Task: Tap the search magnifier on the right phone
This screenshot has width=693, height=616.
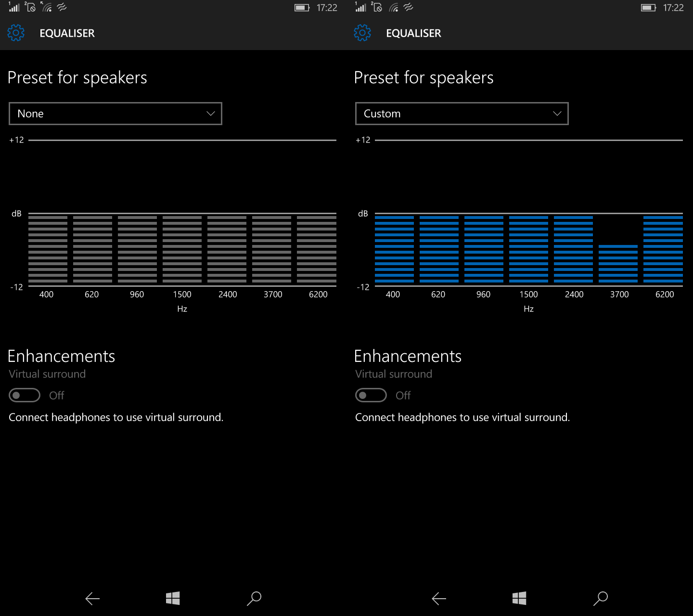Action: [601, 598]
